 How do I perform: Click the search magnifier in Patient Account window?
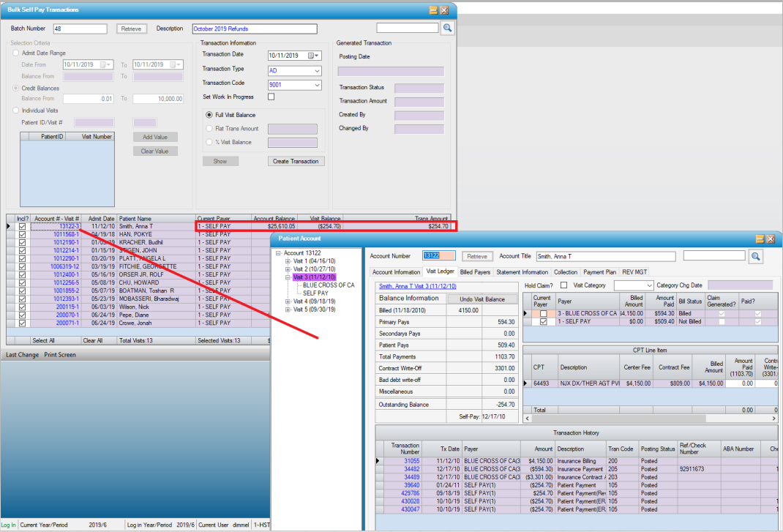click(x=754, y=256)
